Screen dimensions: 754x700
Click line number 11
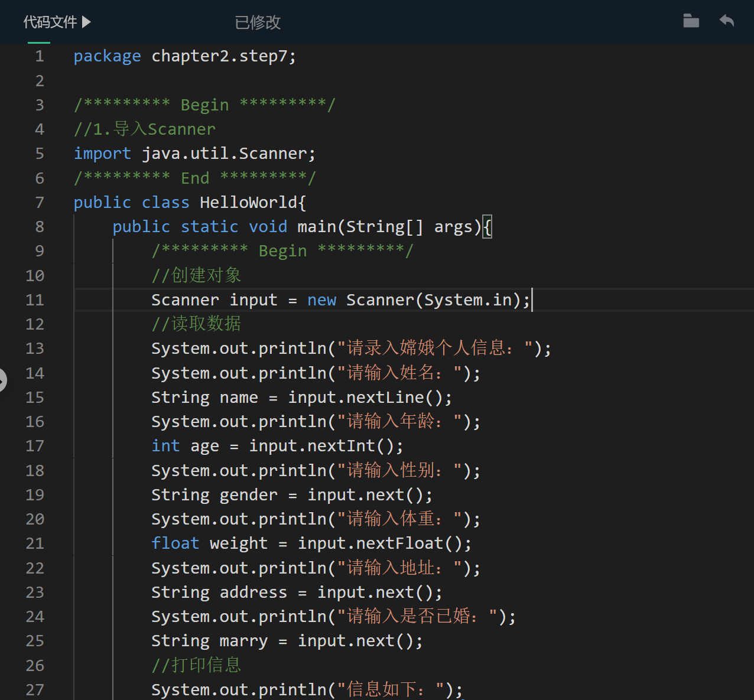35,299
